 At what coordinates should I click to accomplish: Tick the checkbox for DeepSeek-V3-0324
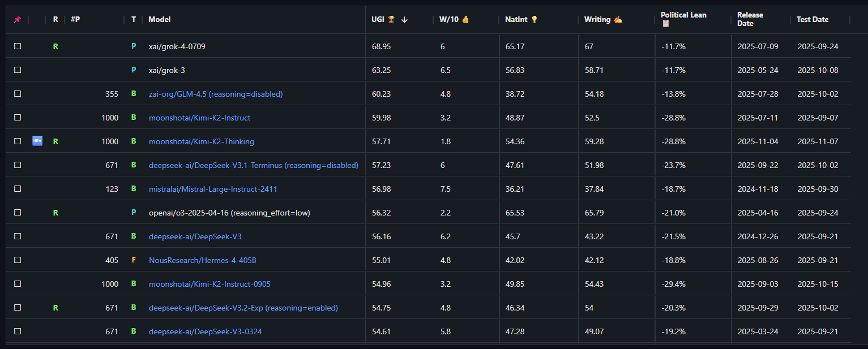18,331
